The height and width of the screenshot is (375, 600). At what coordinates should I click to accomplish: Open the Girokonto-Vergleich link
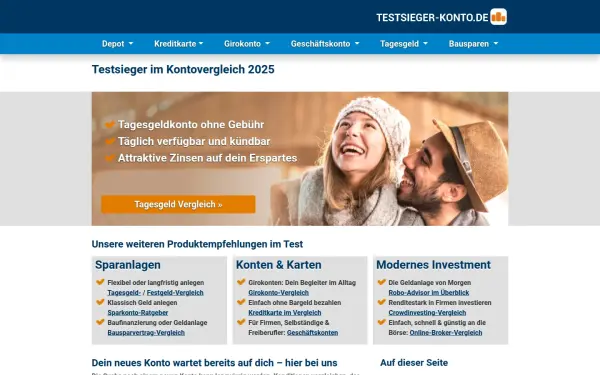point(279,293)
